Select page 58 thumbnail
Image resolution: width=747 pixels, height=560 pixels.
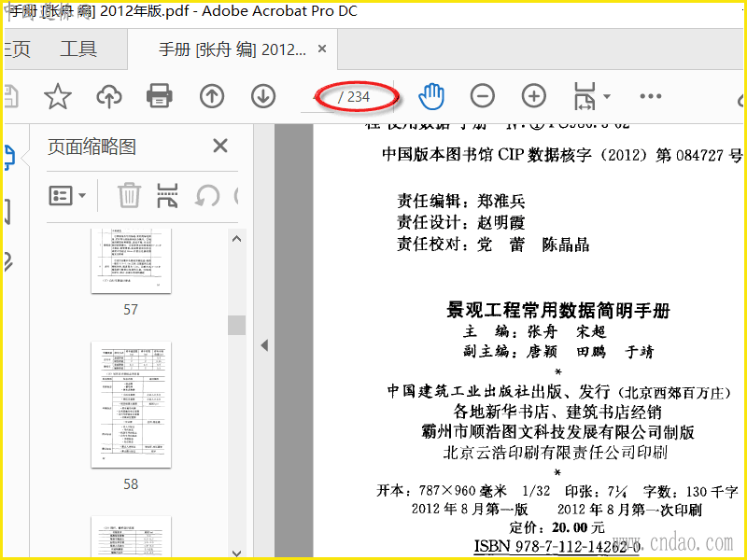131,405
